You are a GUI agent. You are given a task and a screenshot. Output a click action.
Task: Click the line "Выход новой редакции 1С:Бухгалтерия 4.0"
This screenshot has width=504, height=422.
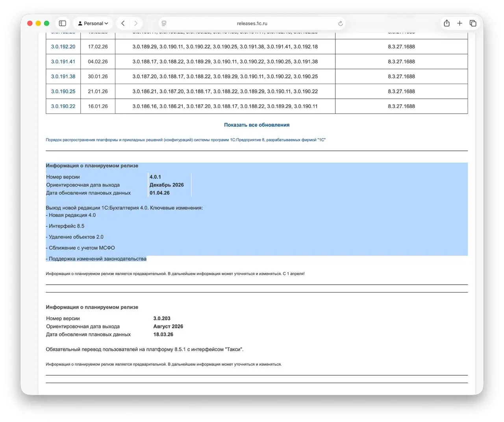(x=124, y=208)
